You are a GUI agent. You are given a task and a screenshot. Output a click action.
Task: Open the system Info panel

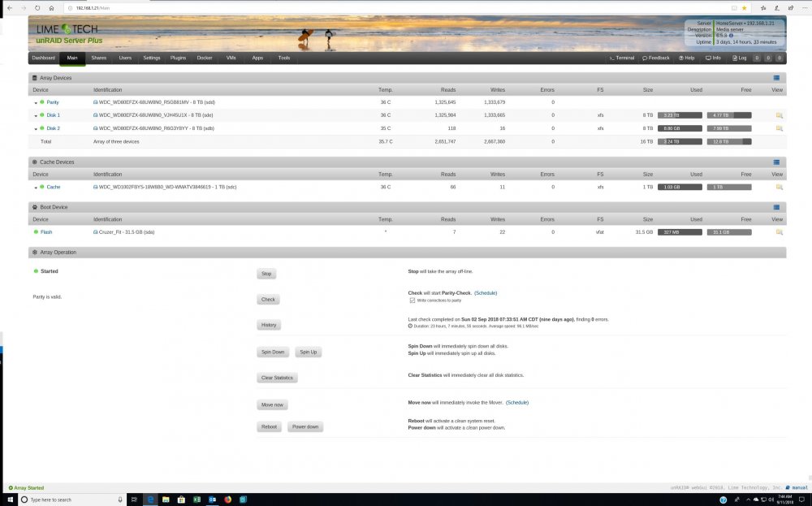pos(713,58)
